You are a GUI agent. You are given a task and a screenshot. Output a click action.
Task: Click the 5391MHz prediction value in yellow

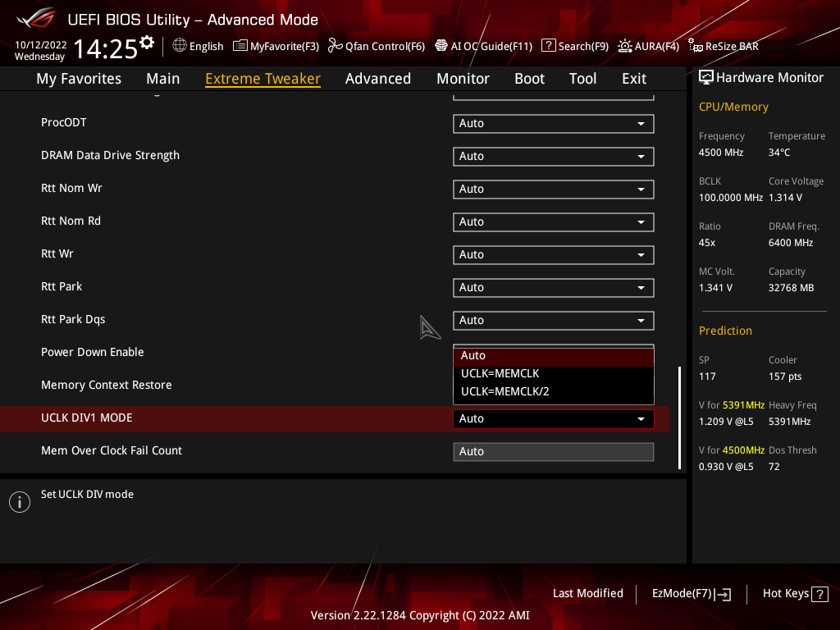point(743,405)
